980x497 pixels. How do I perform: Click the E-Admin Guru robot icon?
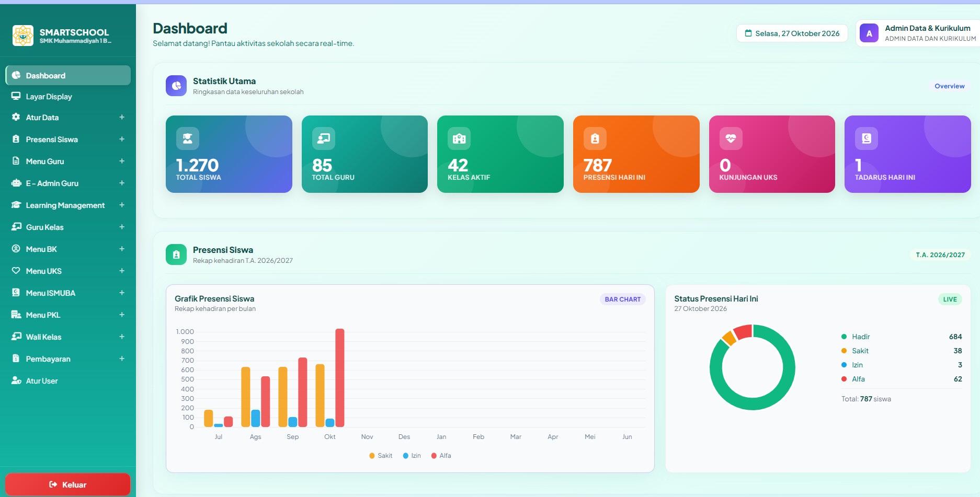pyautogui.click(x=16, y=183)
